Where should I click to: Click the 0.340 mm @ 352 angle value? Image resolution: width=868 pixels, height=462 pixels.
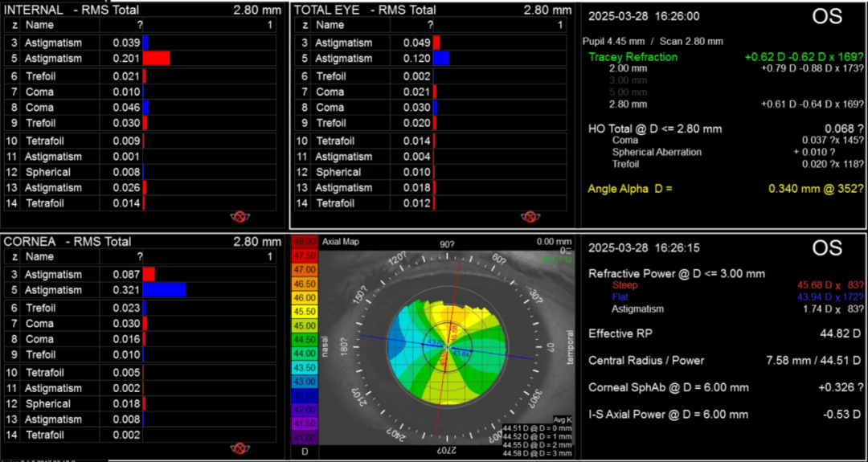[816, 189]
